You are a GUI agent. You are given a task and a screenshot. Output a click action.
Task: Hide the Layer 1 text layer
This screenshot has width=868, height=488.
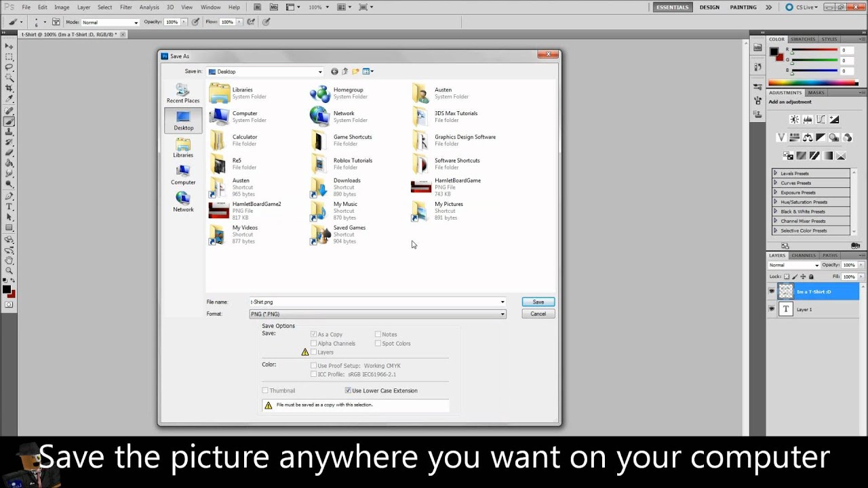772,309
